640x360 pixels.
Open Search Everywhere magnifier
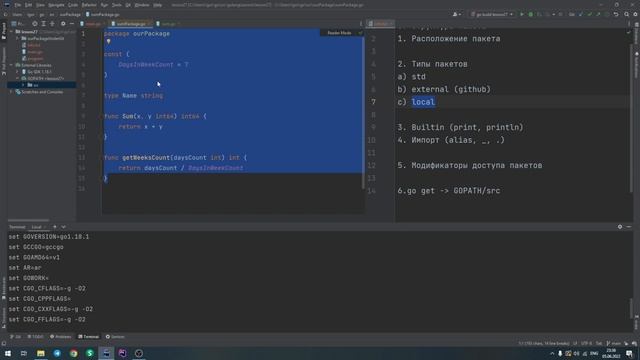click(x=627, y=14)
